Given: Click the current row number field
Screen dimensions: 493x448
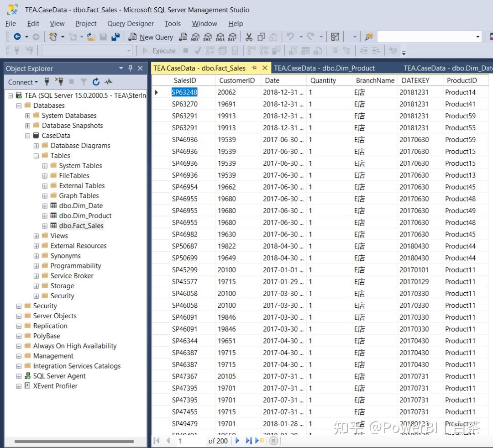Looking at the screenshot, I should click(191, 441).
